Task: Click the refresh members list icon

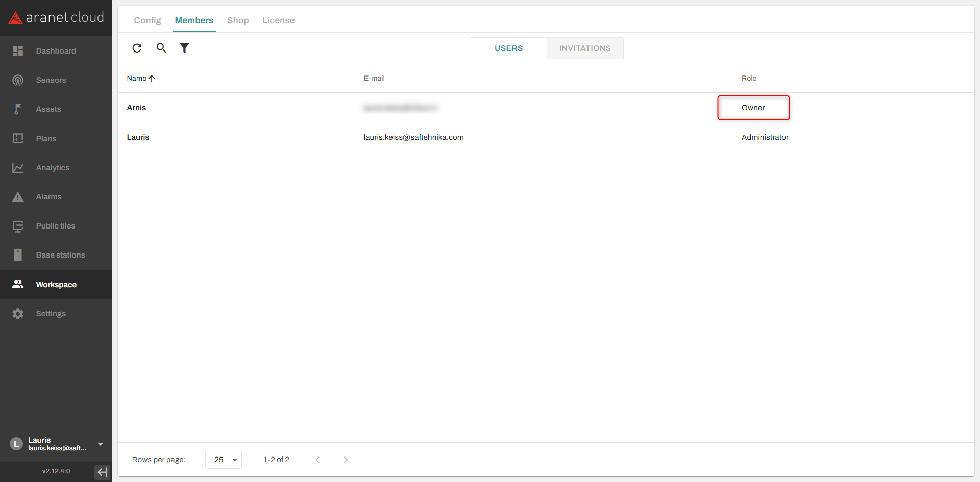Action: (x=137, y=48)
